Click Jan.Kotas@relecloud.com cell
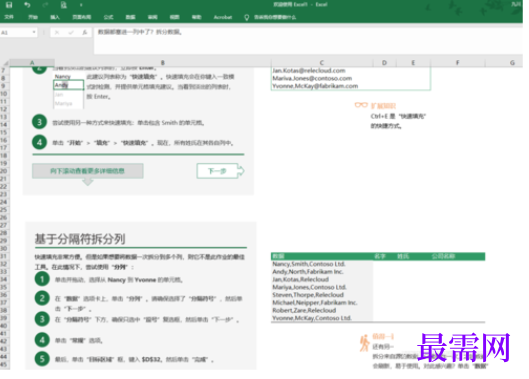The image size is (529, 379). pos(309,71)
